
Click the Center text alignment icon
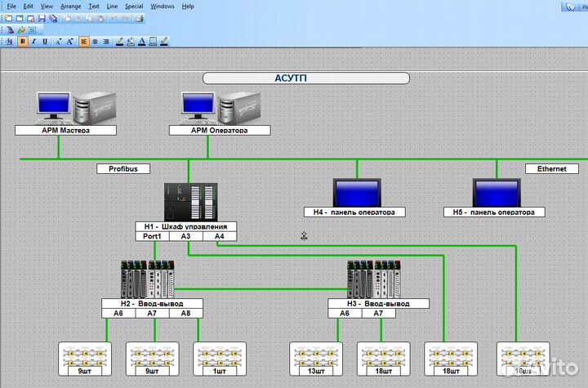coord(96,41)
